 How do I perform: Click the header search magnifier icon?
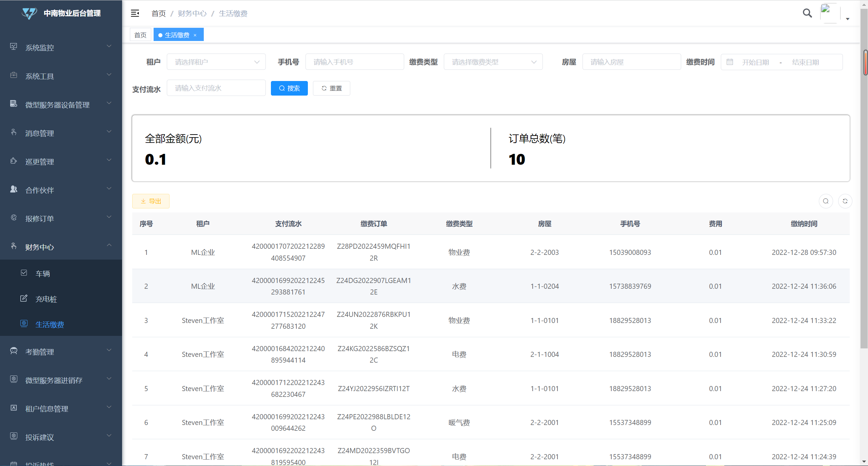(x=807, y=13)
